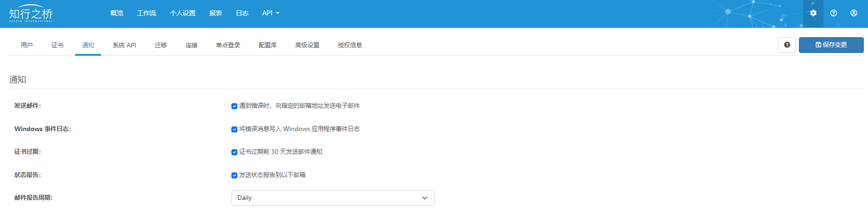This screenshot has width=868, height=211.
Task: Switch to the 证书 tab
Action: tap(57, 45)
